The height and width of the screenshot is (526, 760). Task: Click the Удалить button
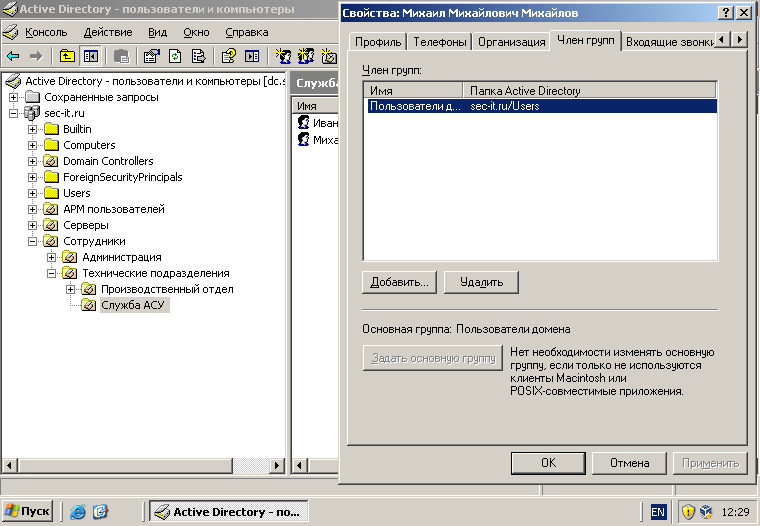(481, 282)
